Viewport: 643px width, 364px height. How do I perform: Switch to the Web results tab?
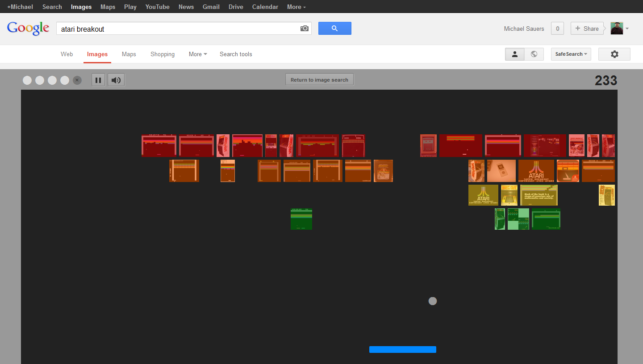click(67, 54)
